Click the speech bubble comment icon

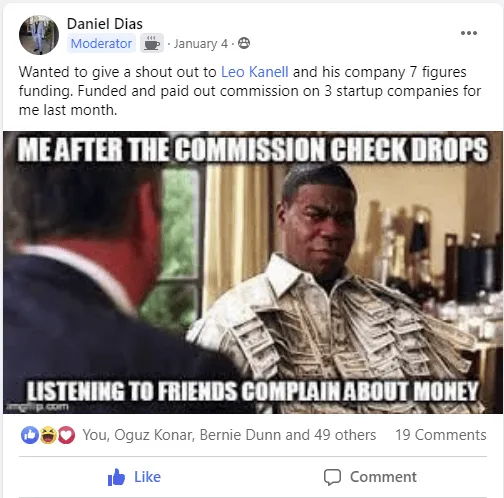tap(332, 477)
